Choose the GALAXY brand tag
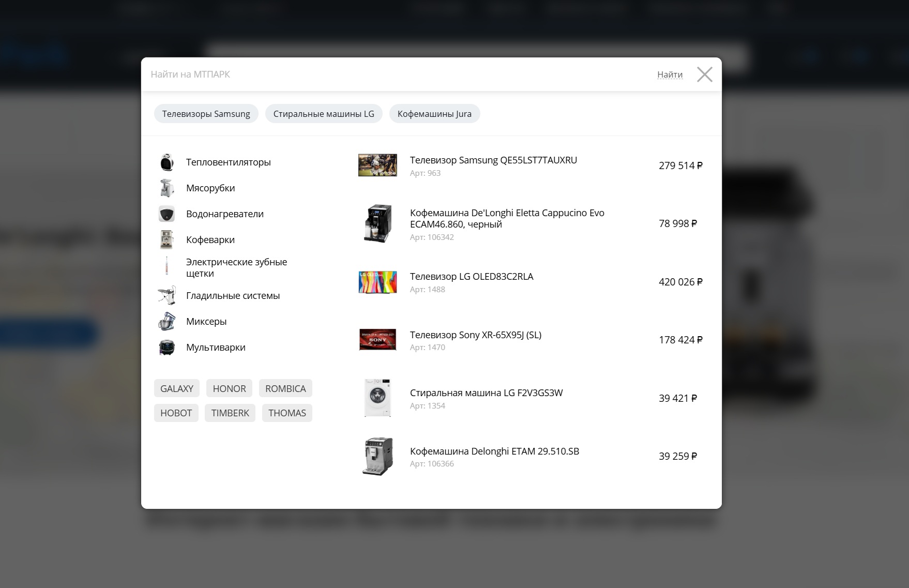 [x=177, y=388]
